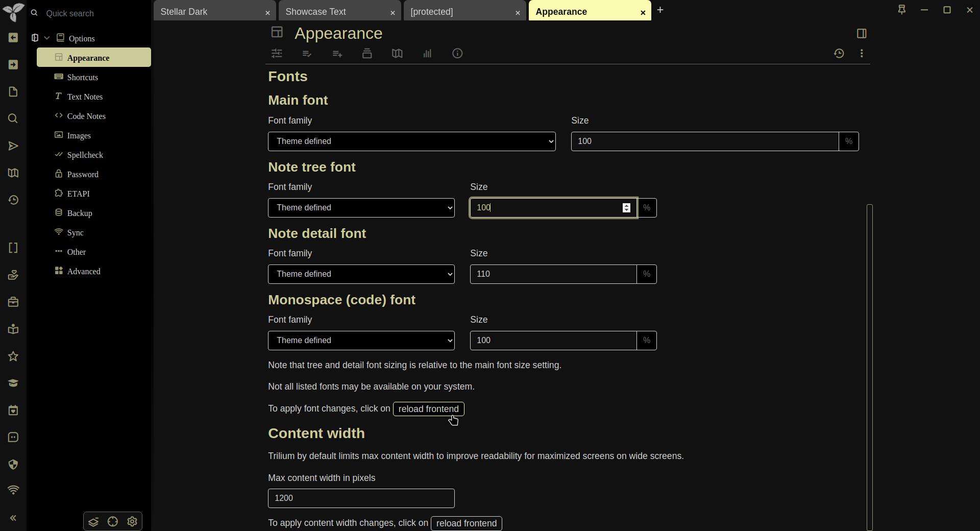Click reload frontend for font changes

[429, 409]
